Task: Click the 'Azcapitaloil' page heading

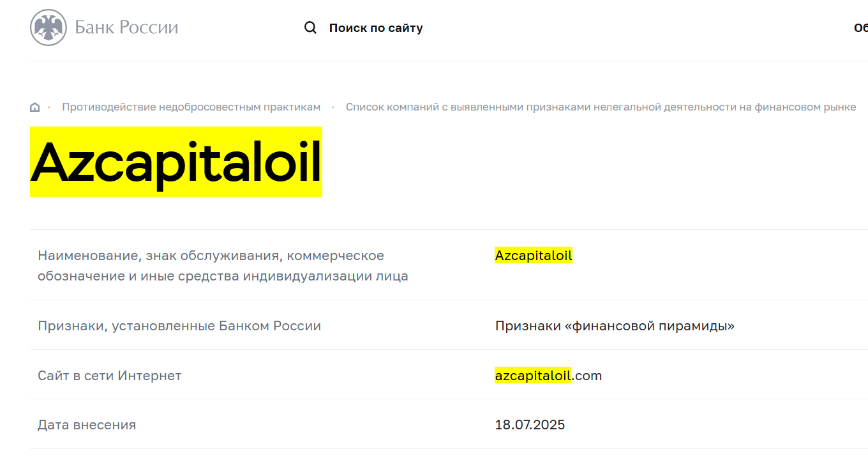Action: [x=176, y=162]
